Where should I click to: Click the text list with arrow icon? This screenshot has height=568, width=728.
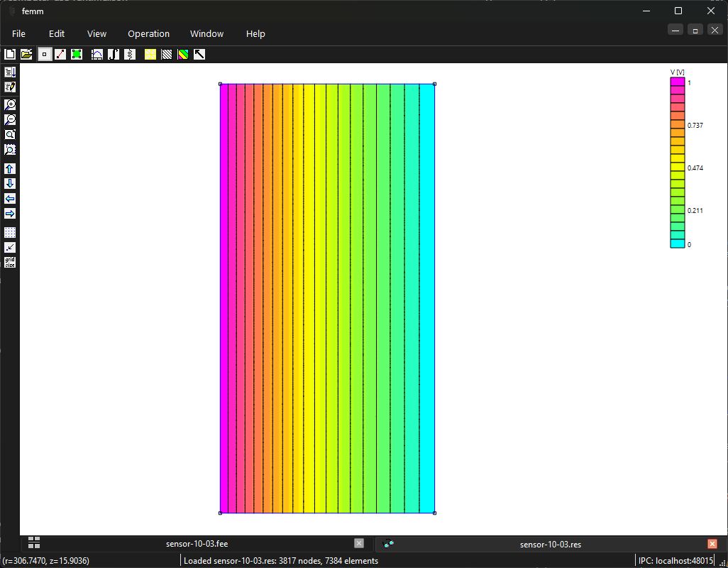10,72
